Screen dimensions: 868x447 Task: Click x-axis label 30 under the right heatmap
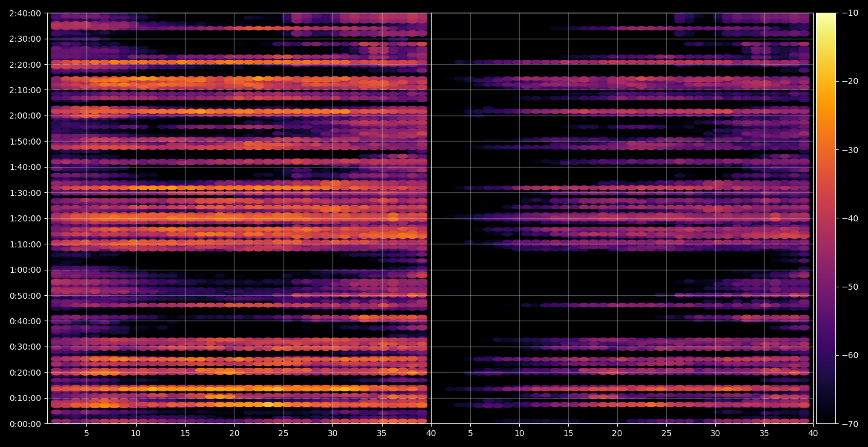(x=715, y=433)
